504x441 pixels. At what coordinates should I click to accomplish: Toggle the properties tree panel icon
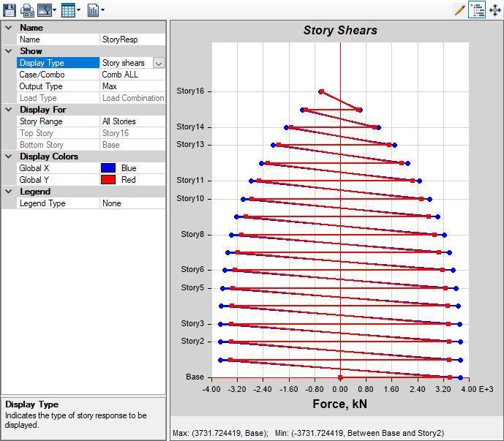pyautogui.click(x=477, y=10)
